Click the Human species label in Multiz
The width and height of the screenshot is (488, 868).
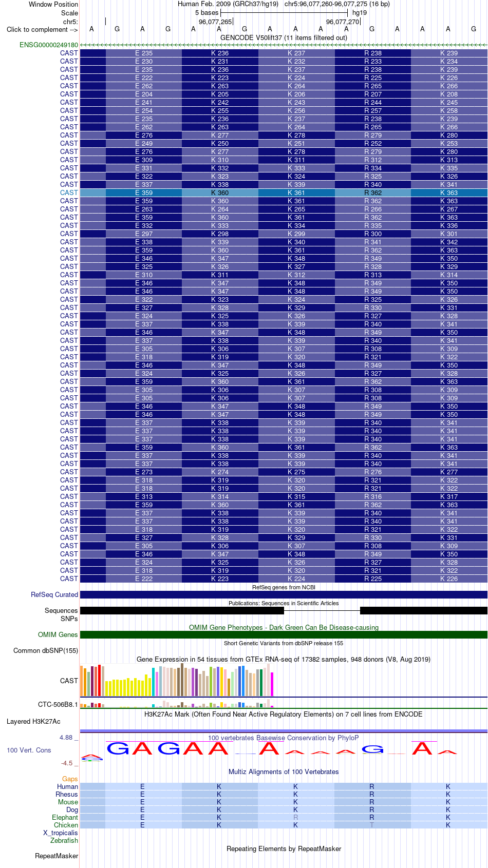point(67,787)
